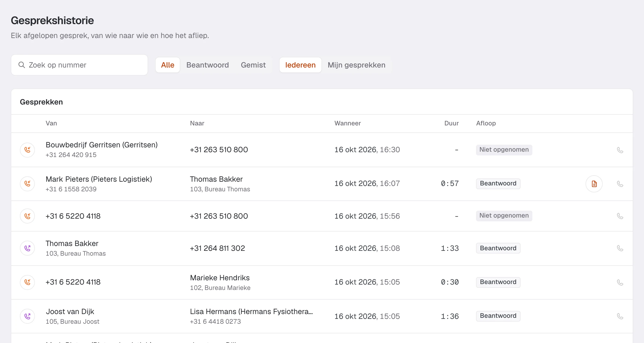This screenshot has width=644, height=343.
Task: Click the incoming missed call icon for Bouwbedrijf Gerritsen
Action: point(27,150)
